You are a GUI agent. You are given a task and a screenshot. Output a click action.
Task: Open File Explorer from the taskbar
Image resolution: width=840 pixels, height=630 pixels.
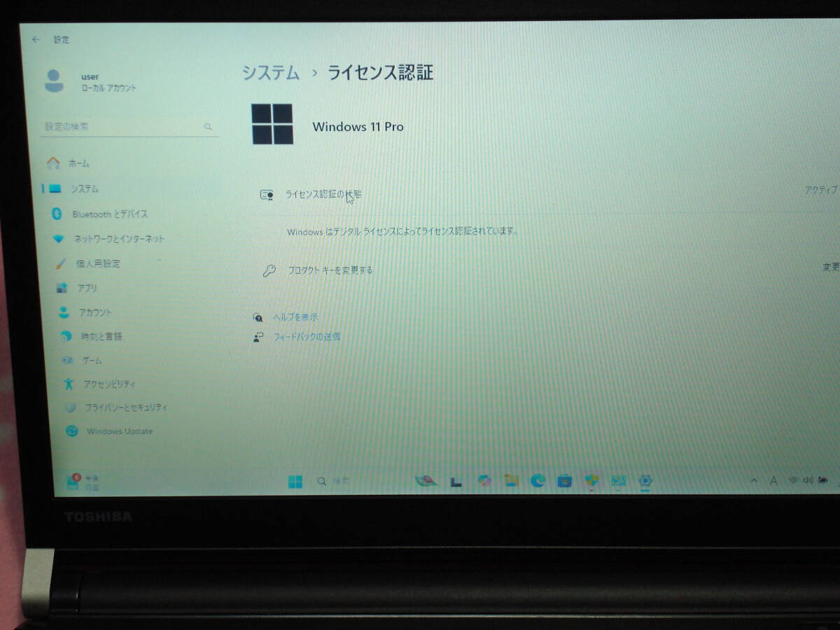pyautogui.click(x=511, y=480)
